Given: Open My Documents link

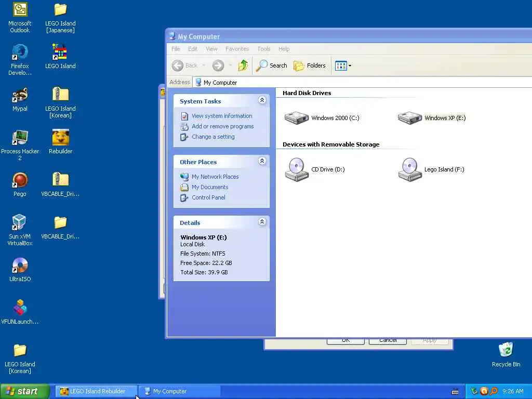Looking at the screenshot, I should click(210, 187).
